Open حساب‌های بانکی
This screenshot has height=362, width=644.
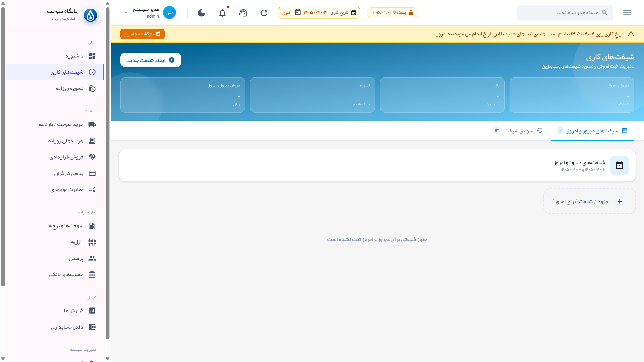[x=55, y=274]
